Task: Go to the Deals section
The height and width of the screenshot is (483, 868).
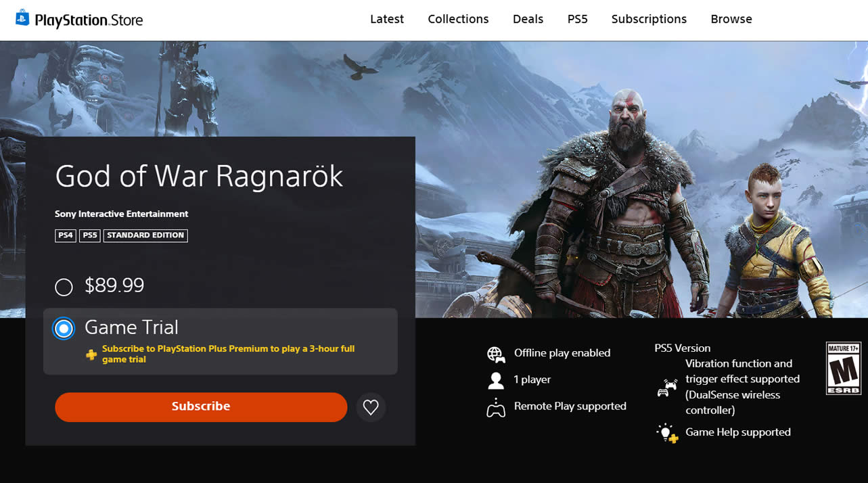Action: click(528, 19)
